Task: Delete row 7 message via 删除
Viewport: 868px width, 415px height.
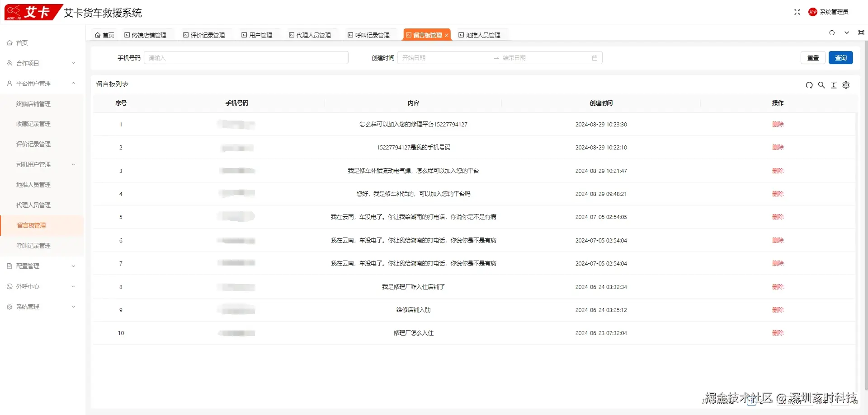Action: (778, 264)
